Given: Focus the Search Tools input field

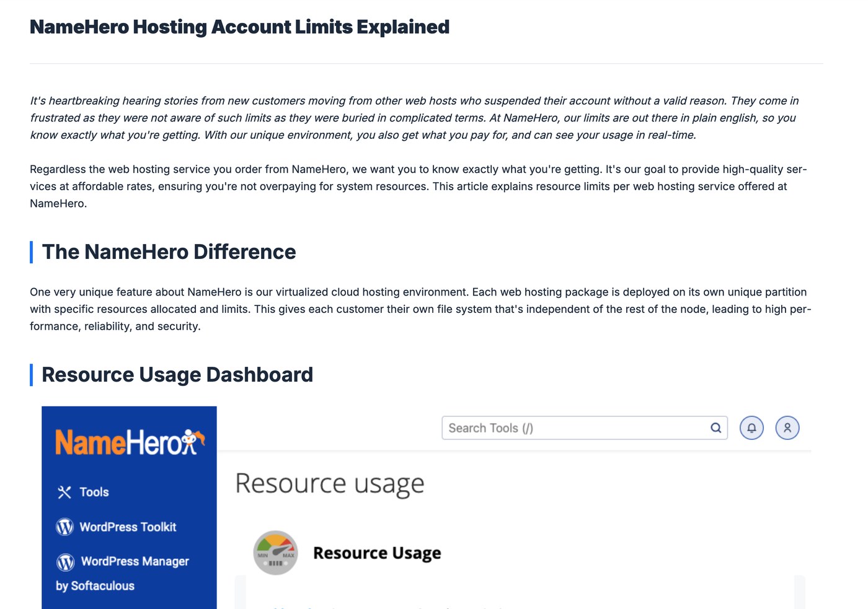Looking at the screenshot, I should coord(584,427).
